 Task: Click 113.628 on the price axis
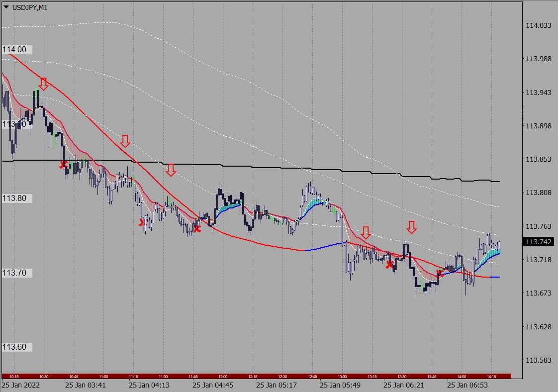coord(539,327)
